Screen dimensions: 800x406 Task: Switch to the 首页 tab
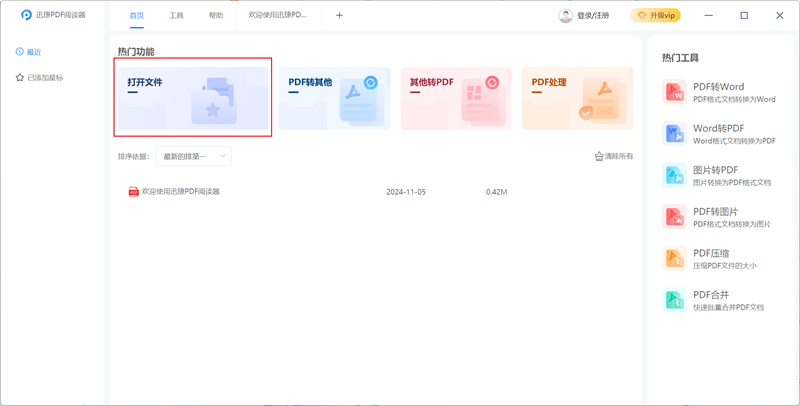click(137, 15)
